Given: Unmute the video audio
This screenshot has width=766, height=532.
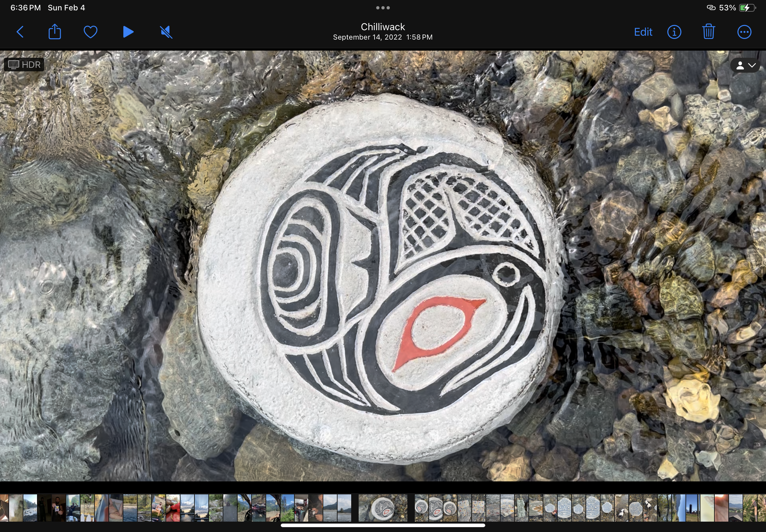Looking at the screenshot, I should pyautogui.click(x=166, y=32).
